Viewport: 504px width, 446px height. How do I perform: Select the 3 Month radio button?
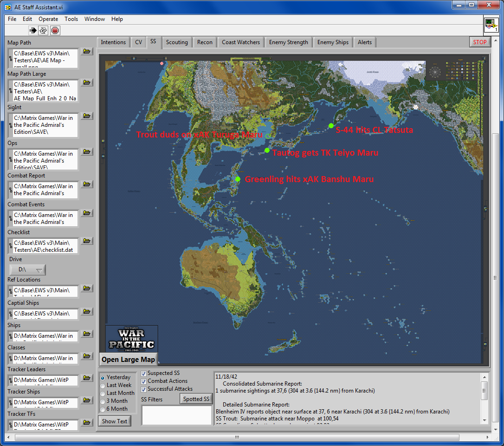[x=103, y=401]
